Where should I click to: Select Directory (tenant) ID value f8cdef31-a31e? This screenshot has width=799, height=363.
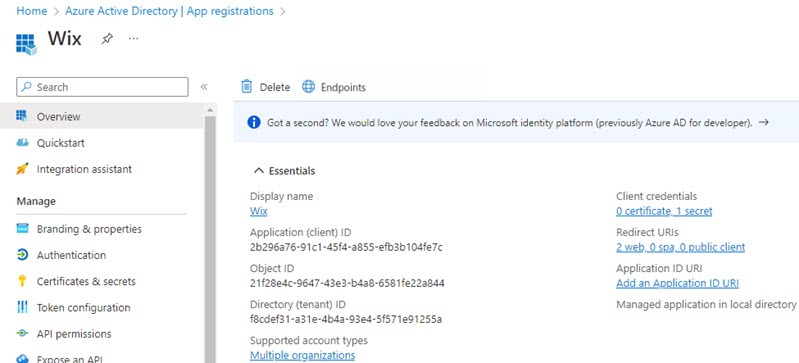click(345, 320)
